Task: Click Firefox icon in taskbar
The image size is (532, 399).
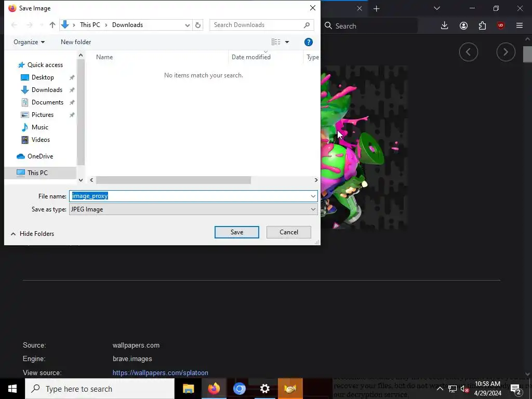Action: pos(214,389)
